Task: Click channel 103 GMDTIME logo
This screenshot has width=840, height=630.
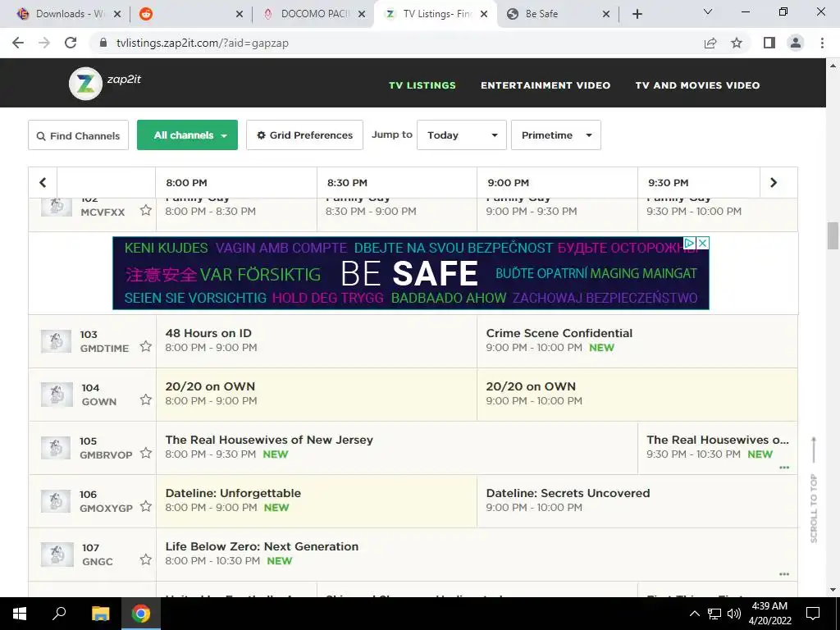Action: tap(57, 340)
